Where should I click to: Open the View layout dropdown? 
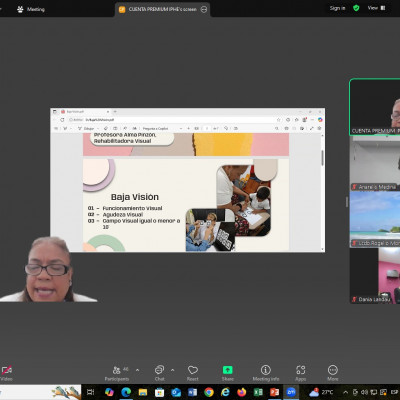click(x=376, y=8)
